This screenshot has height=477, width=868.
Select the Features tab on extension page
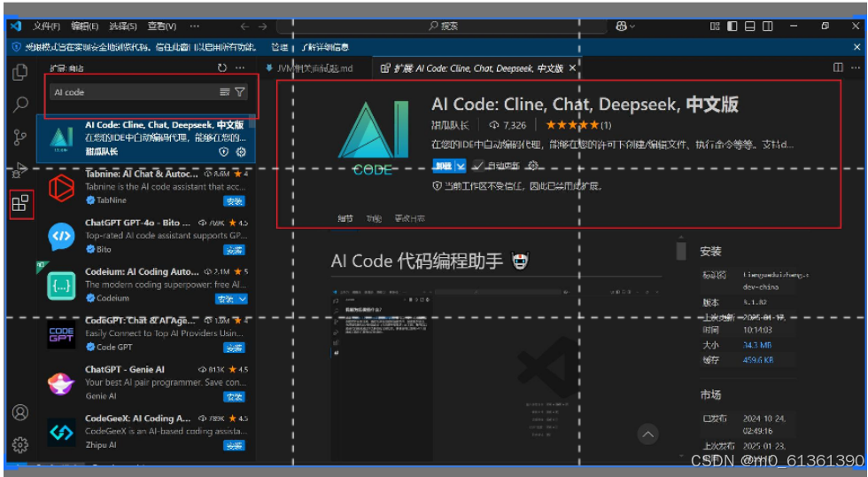point(374,218)
